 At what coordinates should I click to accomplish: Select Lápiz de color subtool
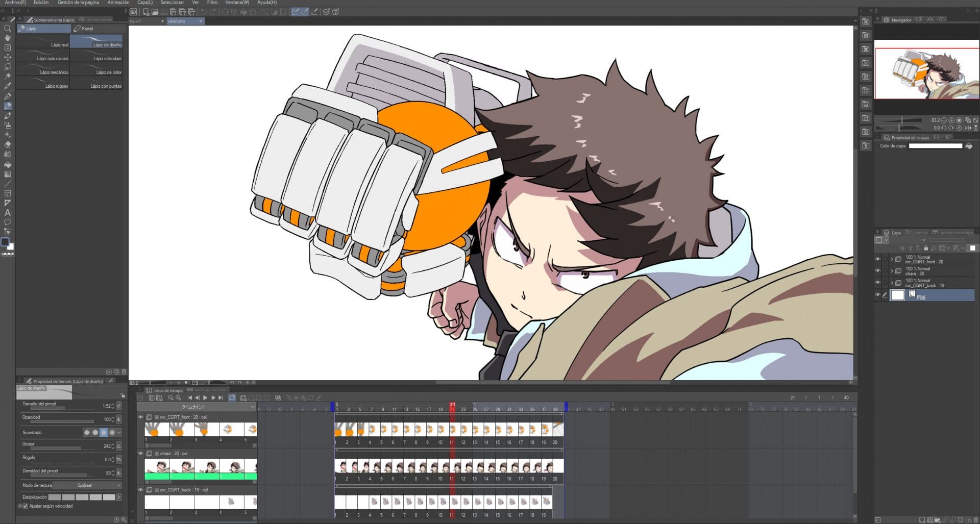point(96,69)
